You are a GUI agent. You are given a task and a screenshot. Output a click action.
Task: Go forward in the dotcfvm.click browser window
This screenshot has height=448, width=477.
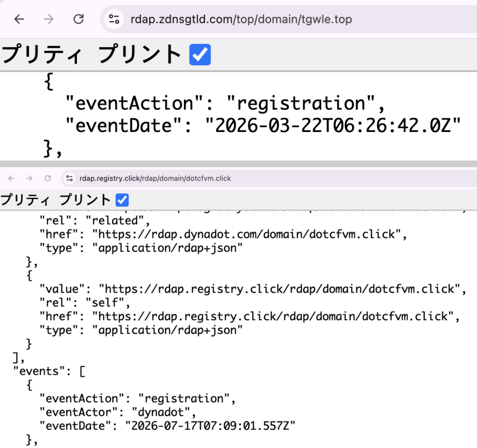[x=29, y=179]
